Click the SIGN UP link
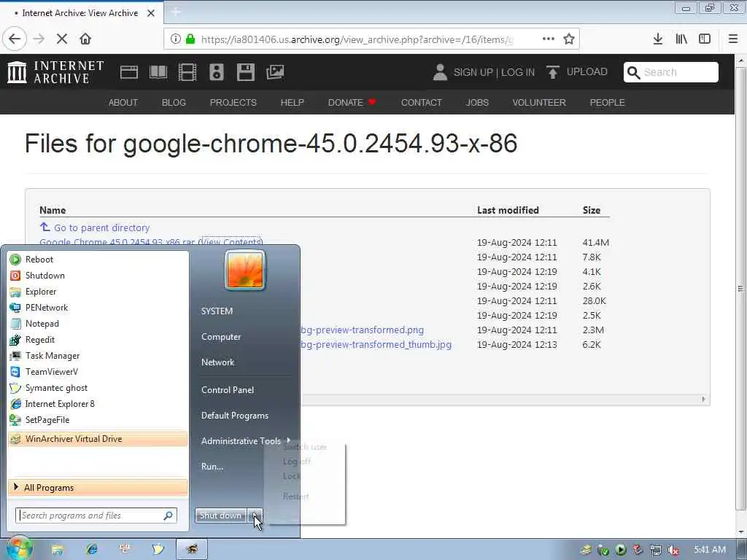This screenshot has height=560, width=747. (x=473, y=72)
